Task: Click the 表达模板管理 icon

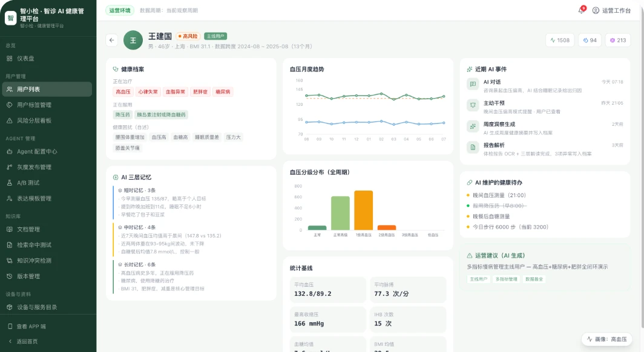Action: [x=10, y=198]
